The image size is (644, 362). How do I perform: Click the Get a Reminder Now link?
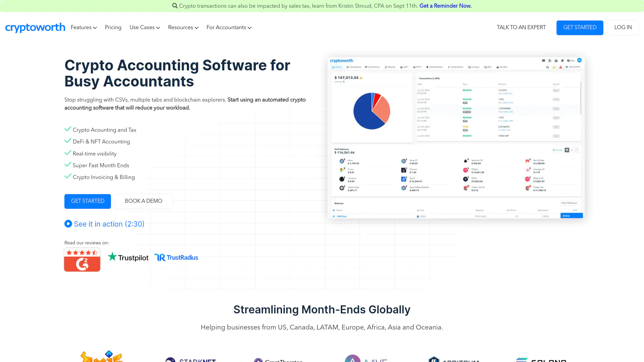pos(445,6)
